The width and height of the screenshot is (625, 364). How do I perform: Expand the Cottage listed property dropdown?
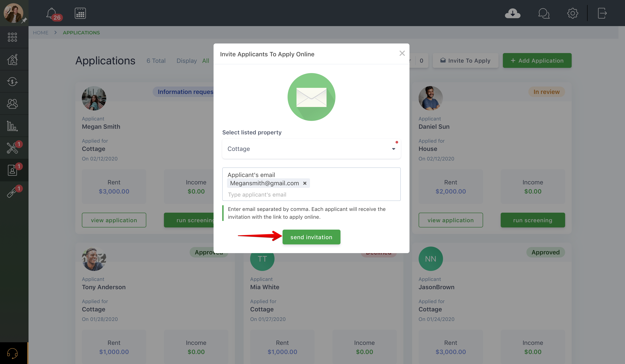tap(311, 149)
